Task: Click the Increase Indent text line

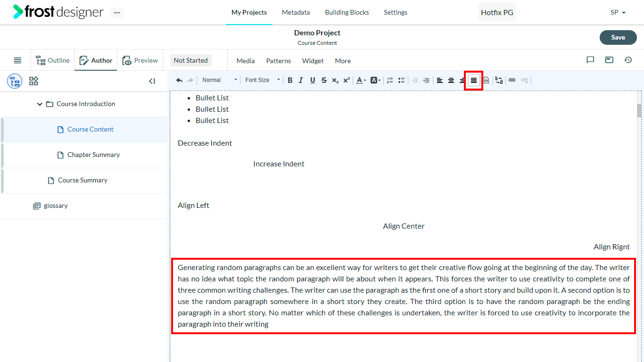Action: tap(279, 164)
